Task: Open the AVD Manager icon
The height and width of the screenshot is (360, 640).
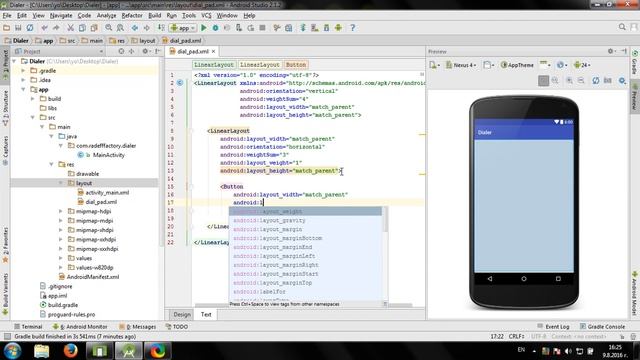Action: click(315, 28)
